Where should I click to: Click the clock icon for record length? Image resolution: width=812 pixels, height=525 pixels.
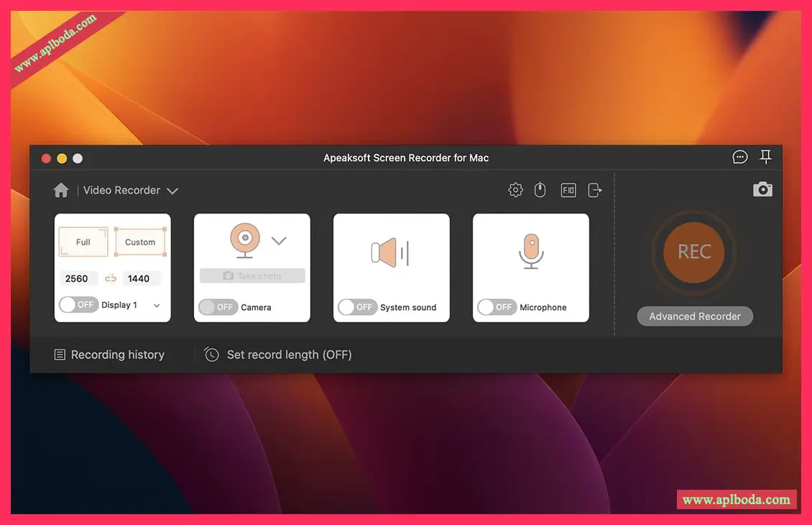pos(211,355)
